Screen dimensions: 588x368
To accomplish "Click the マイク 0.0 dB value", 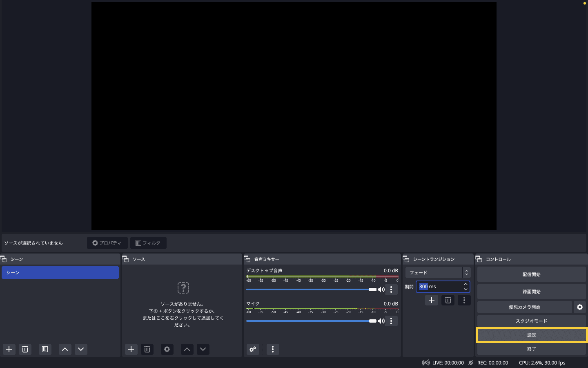I will click(391, 304).
